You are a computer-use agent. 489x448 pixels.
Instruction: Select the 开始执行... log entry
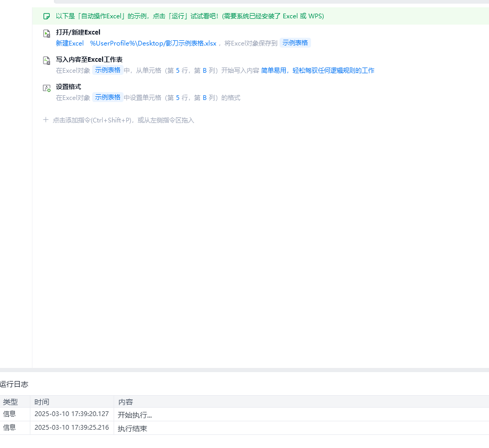(135, 415)
